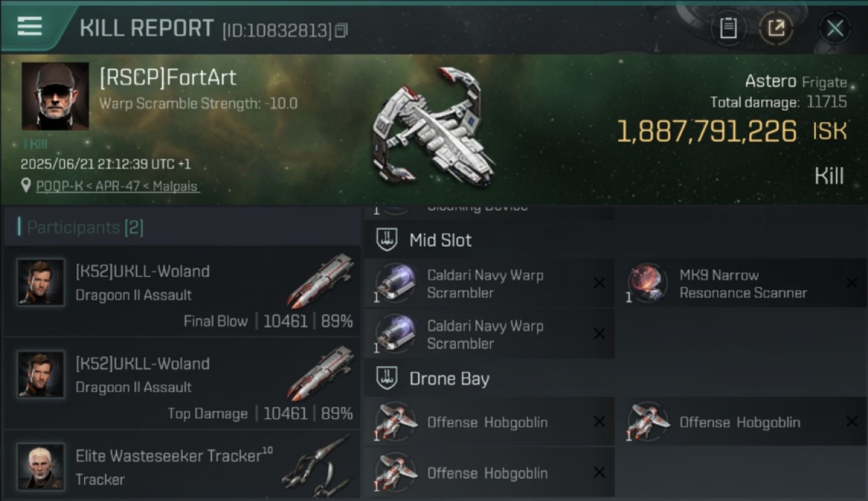Viewport: 868px width, 501px height.
Task: Close the Kill Report window
Action: (835, 28)
